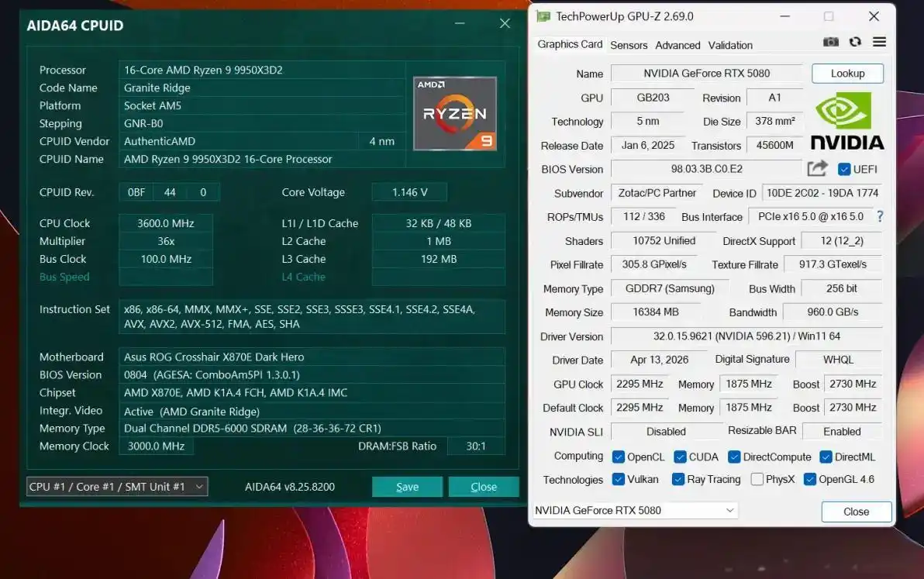Click the GPU-Z title bar app icon

pyautogui.click(x=543, y=16)
